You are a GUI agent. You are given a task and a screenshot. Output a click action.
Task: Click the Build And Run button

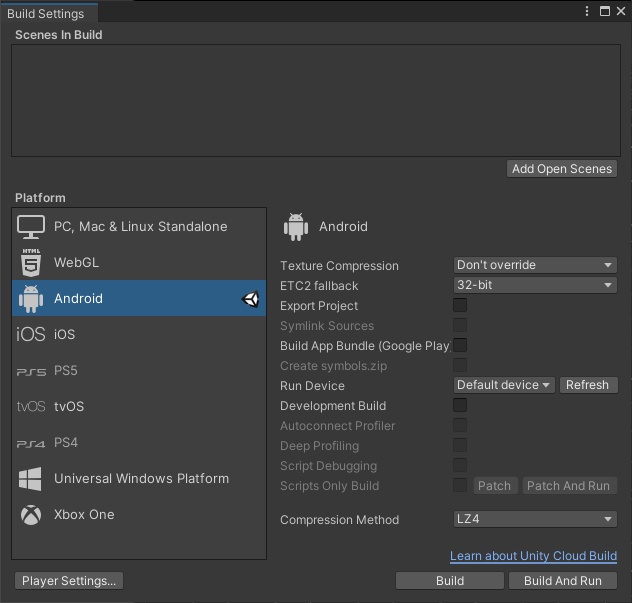click(563, 581)
